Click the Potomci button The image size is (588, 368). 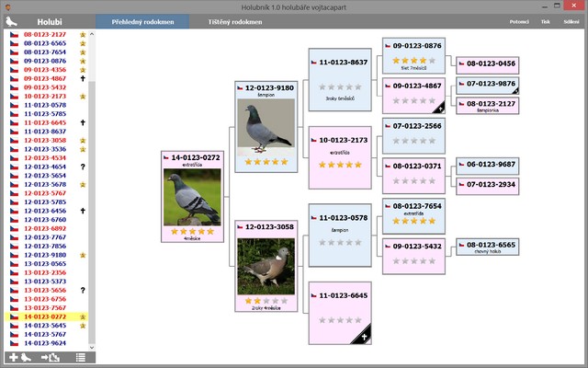pyautogui.click(x=518, y=20)
